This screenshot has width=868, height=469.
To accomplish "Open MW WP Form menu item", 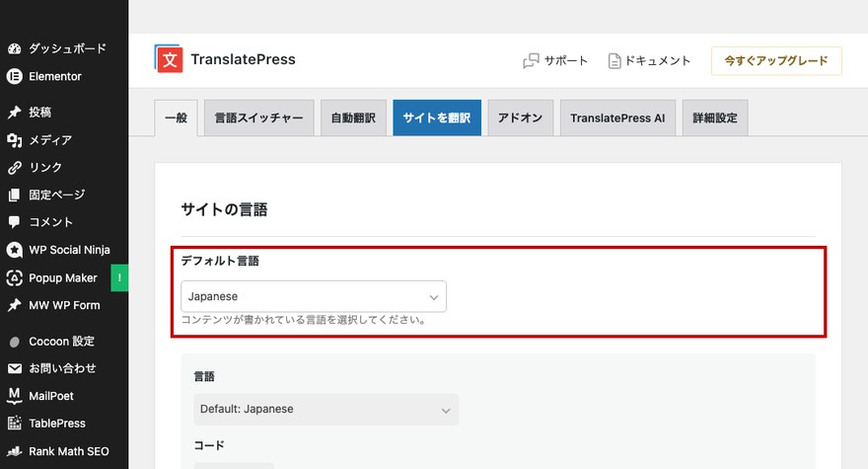I will (x=64, y=305).
